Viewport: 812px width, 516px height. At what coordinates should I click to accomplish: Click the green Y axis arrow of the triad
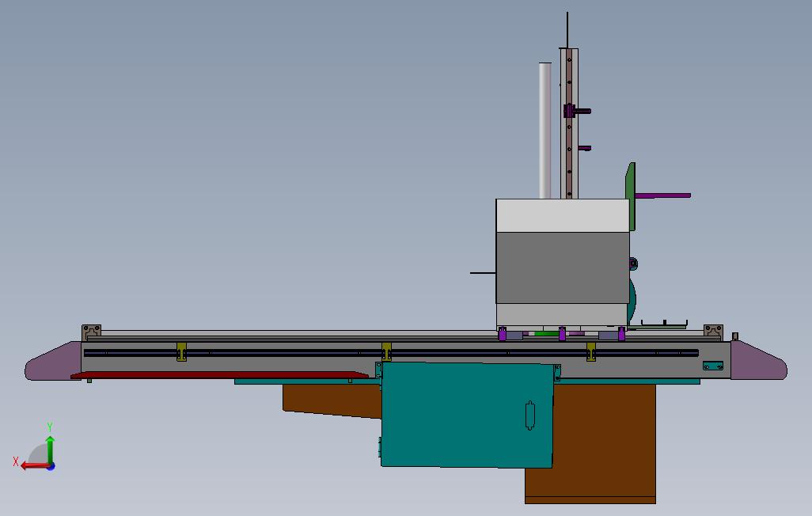[x=50, y=450]
